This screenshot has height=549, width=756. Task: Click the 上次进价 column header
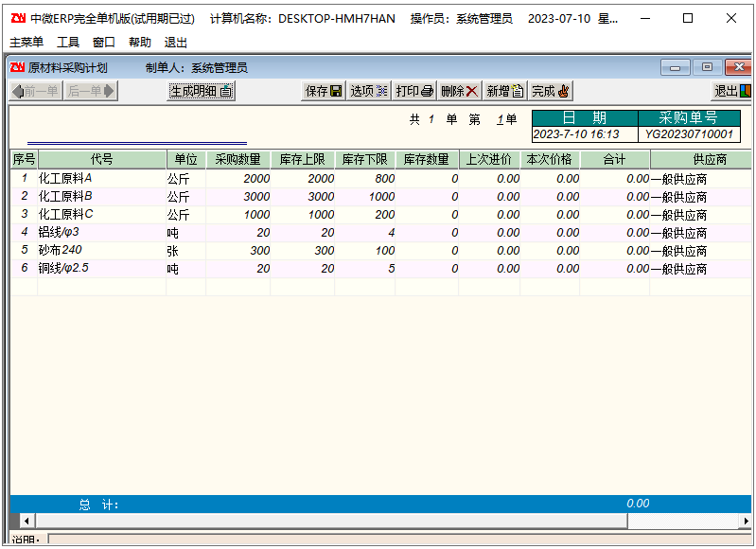click(489, 159)
